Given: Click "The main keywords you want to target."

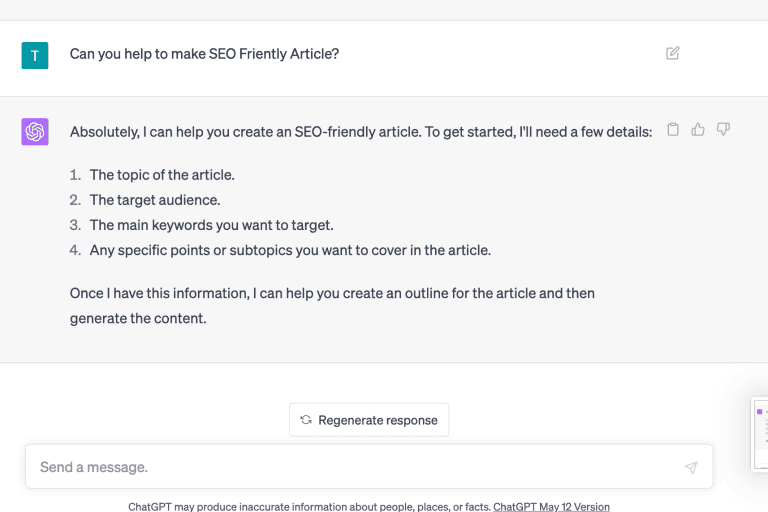Looking at the screenshot, I should coord(211,225).
